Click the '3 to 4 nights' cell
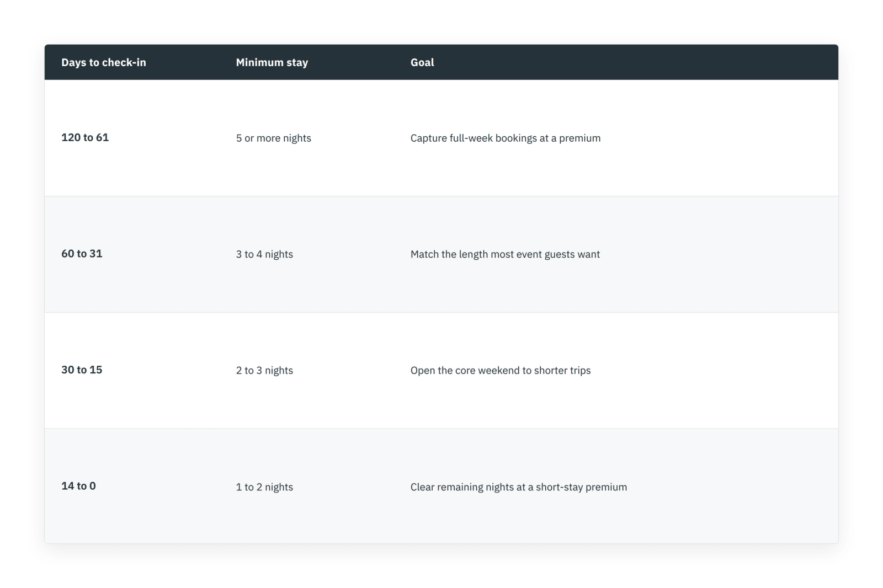This screenshot has width=883, height=588. [264, 254]
